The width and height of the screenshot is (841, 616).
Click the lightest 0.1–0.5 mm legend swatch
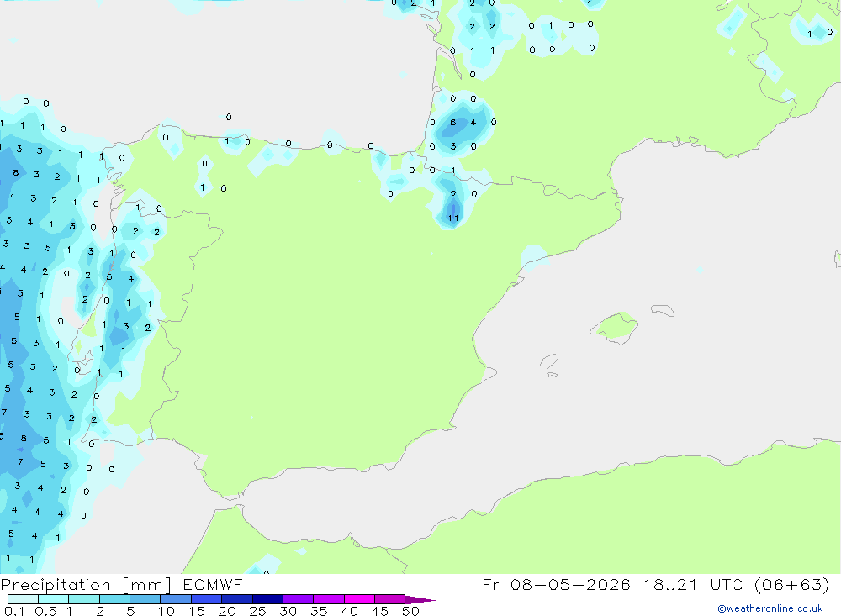pyautogui.click(x=23, y=599)
